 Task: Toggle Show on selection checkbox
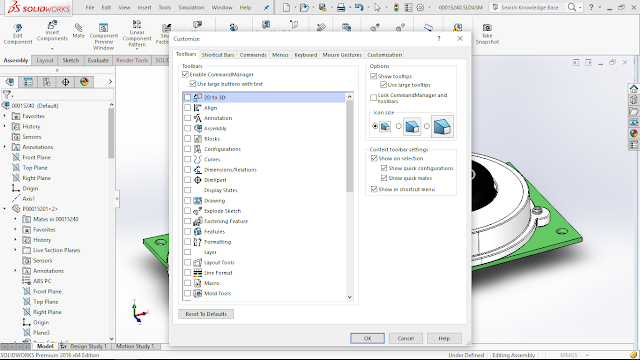coord(374,158)
